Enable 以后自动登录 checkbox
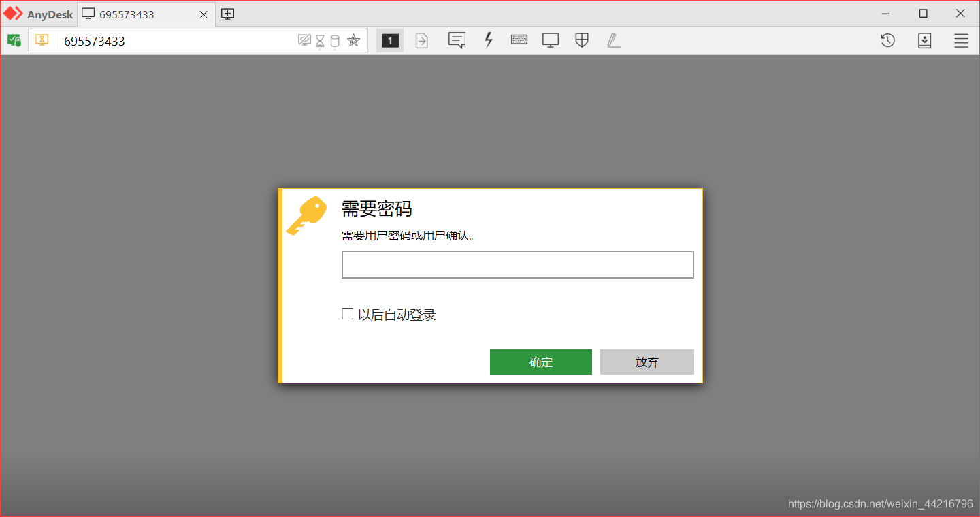Image resolution: width=980 pixels, height=517 pixels. click(348, 314)
